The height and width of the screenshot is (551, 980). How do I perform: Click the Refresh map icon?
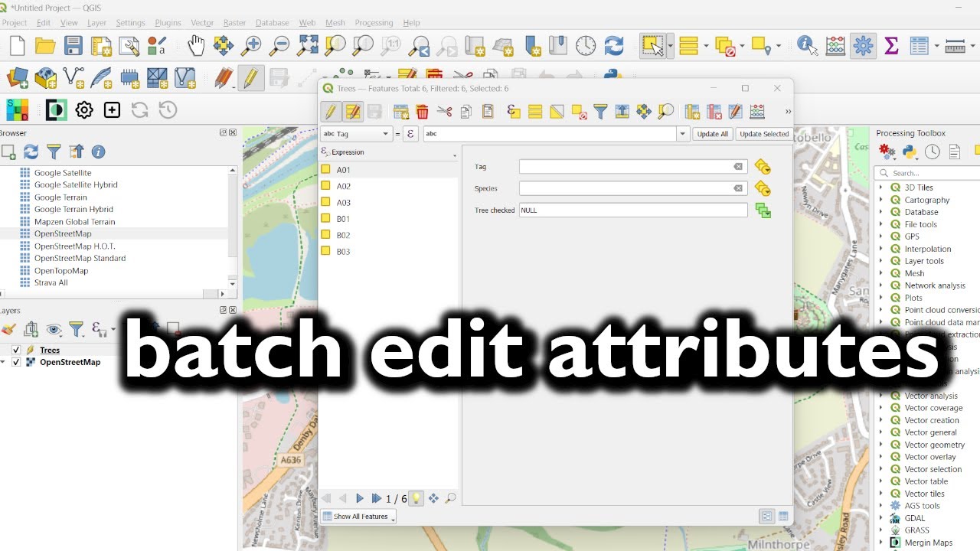614,46
